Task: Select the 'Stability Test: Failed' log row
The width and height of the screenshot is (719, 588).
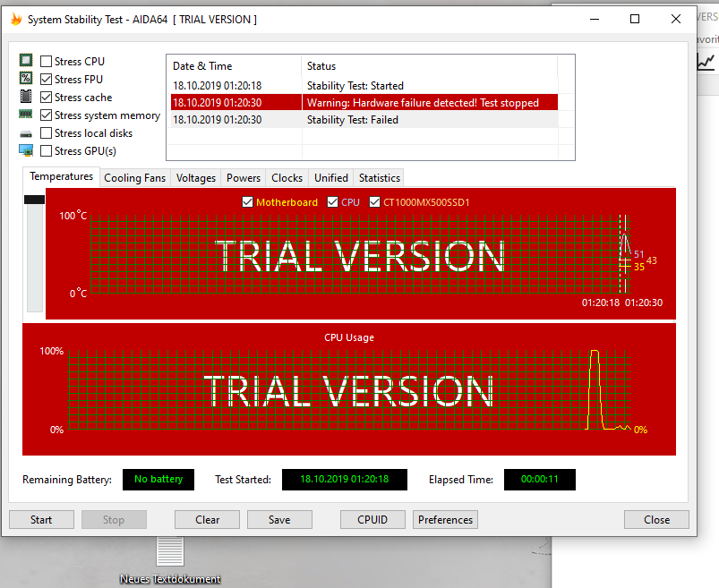Action: [364, 120]
